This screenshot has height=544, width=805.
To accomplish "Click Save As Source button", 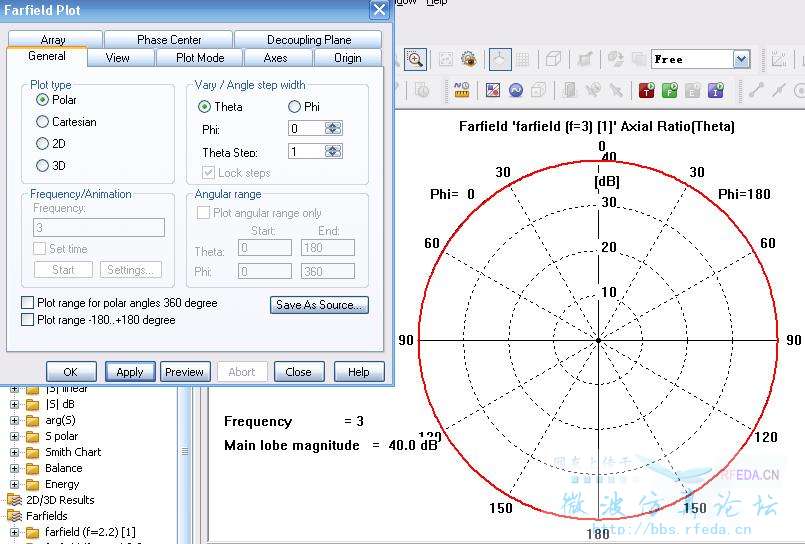I will click(319, 305).
